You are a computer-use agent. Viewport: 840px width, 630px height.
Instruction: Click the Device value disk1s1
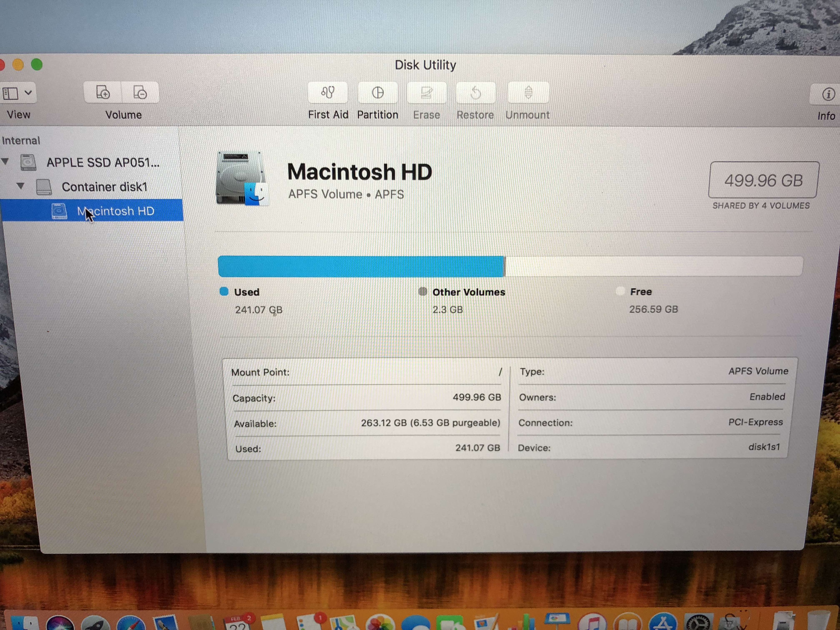tap(764, 447)
